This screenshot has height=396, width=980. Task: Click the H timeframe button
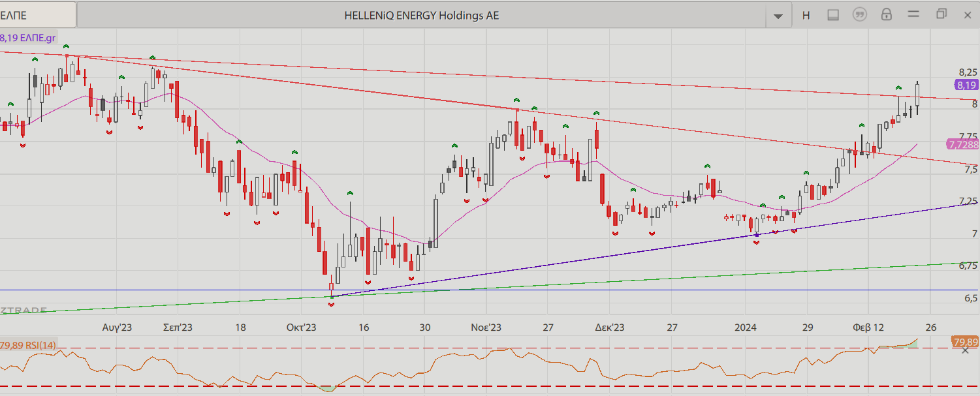pyautogui.click(x=806, y=15)
